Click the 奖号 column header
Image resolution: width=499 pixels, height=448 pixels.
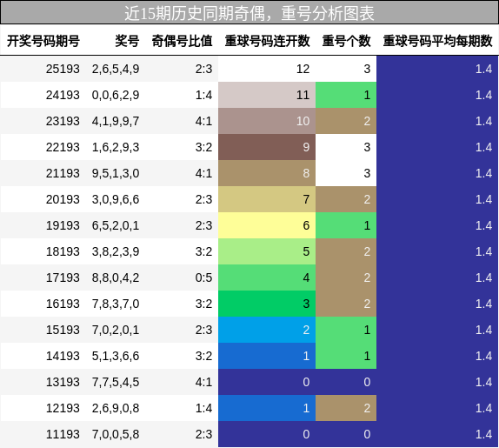(127, 41)
